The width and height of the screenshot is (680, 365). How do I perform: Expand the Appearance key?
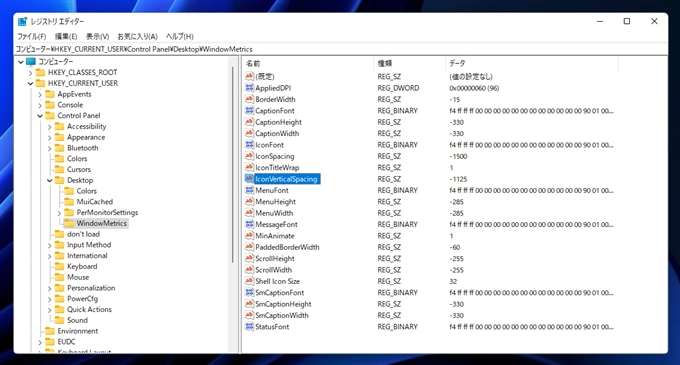(x=49, y=137)
